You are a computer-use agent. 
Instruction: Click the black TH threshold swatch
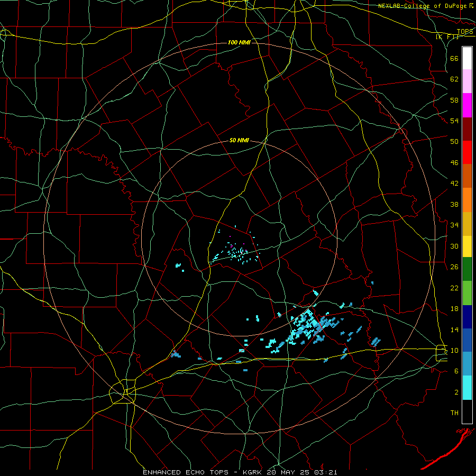pyautogui.click(x=467, y=411)
